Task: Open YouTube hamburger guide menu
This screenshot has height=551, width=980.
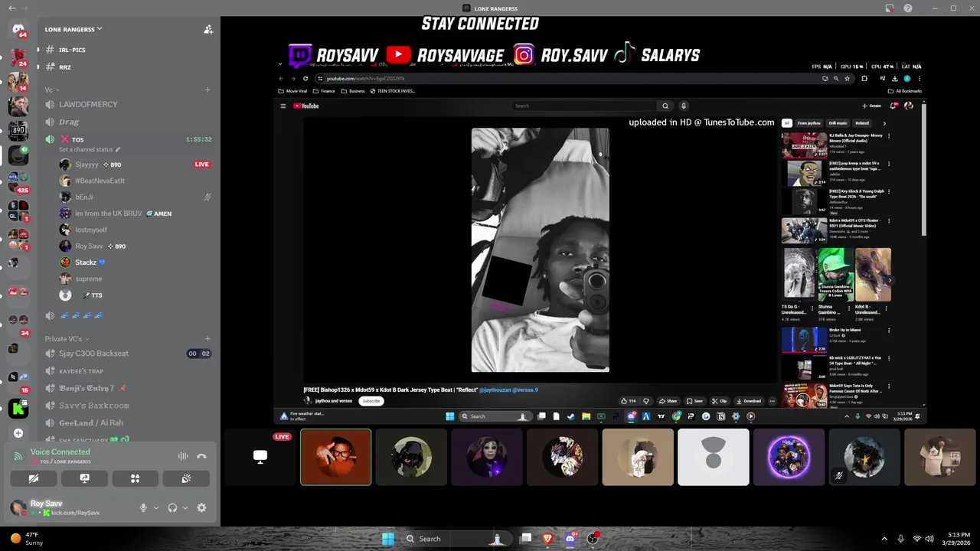Action: [x=283, y=106]
